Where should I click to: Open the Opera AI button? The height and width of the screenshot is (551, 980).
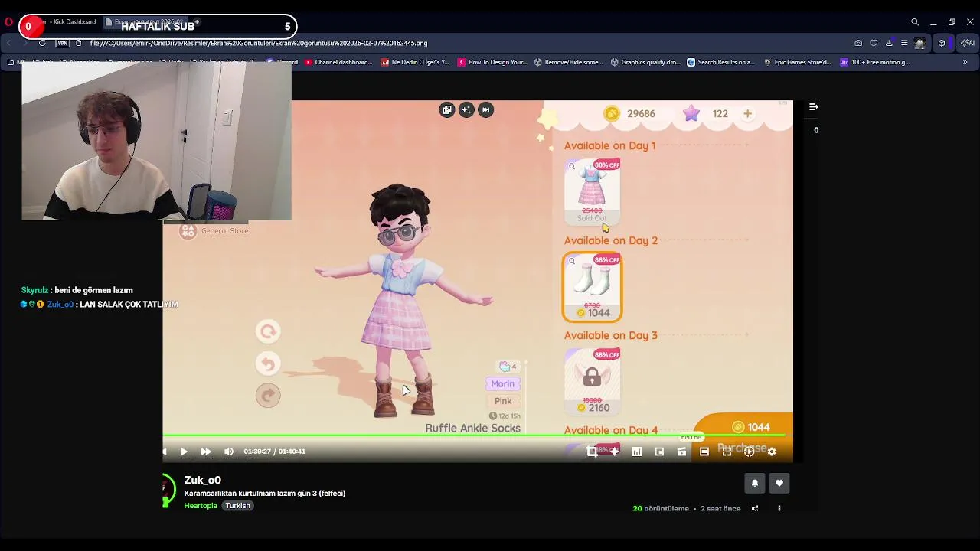(x=967, y=43)
